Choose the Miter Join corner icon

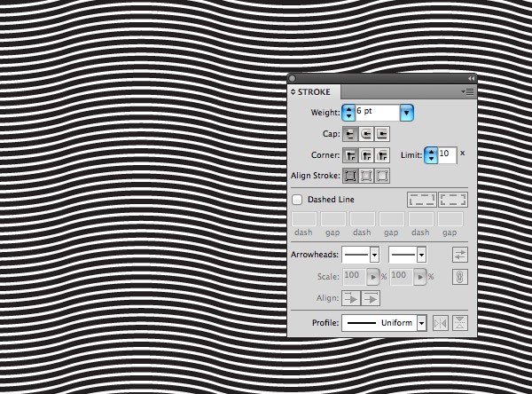(350, 154)
